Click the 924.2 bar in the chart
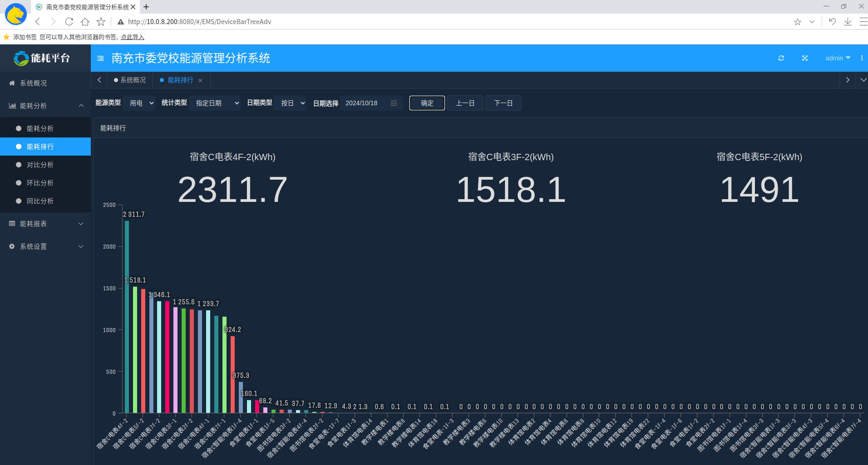This screenshot has width=868, height=465. [x=233, y=374]
